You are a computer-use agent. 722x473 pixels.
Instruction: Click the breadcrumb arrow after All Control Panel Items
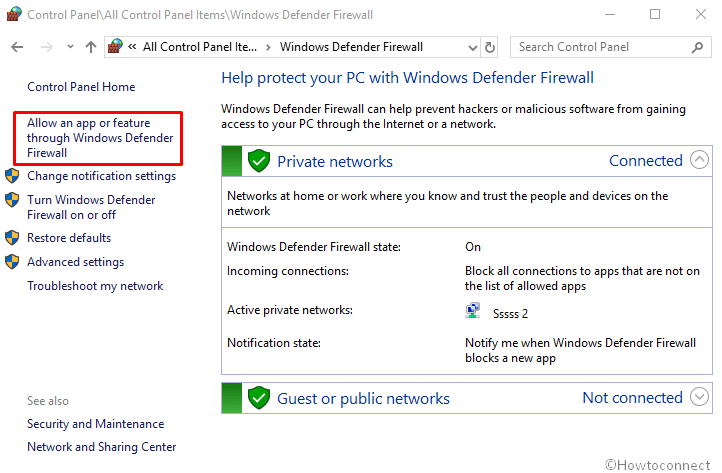click(268, 47)
